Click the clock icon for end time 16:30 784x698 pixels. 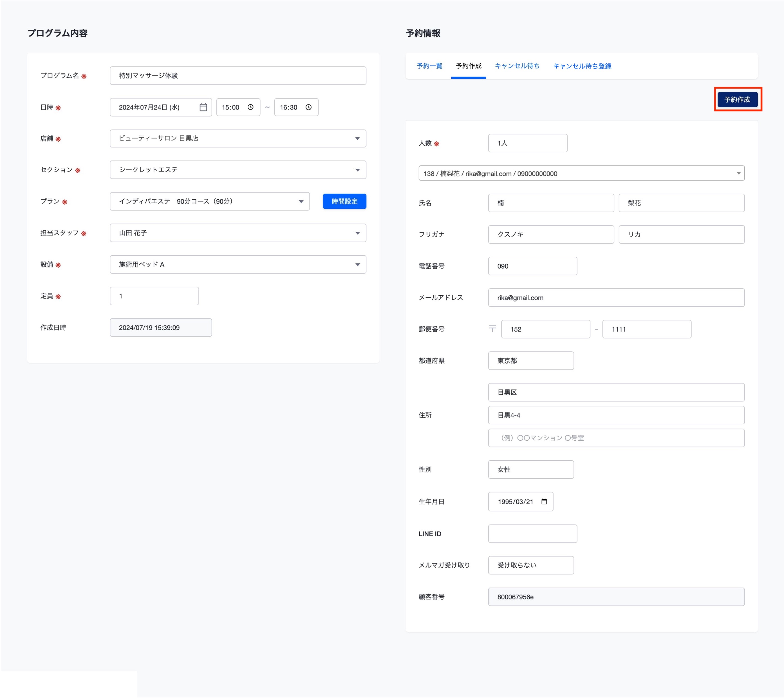click(308, 108)
